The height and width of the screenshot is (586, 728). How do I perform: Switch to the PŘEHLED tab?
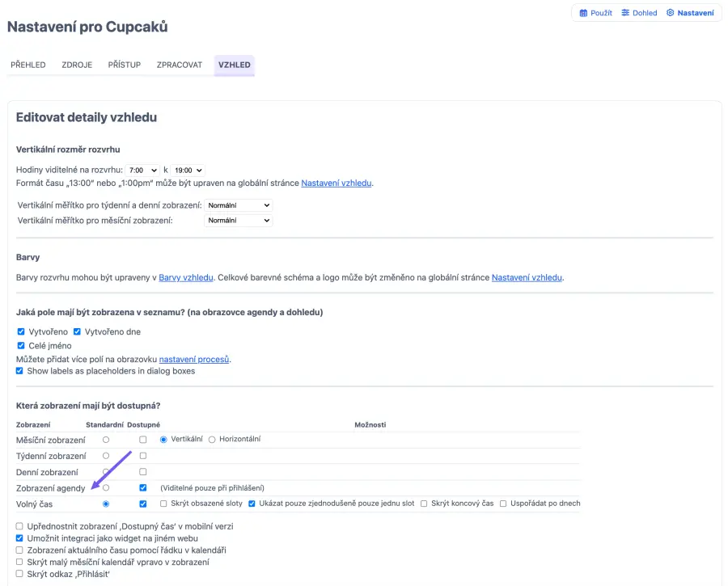[28, 65]
